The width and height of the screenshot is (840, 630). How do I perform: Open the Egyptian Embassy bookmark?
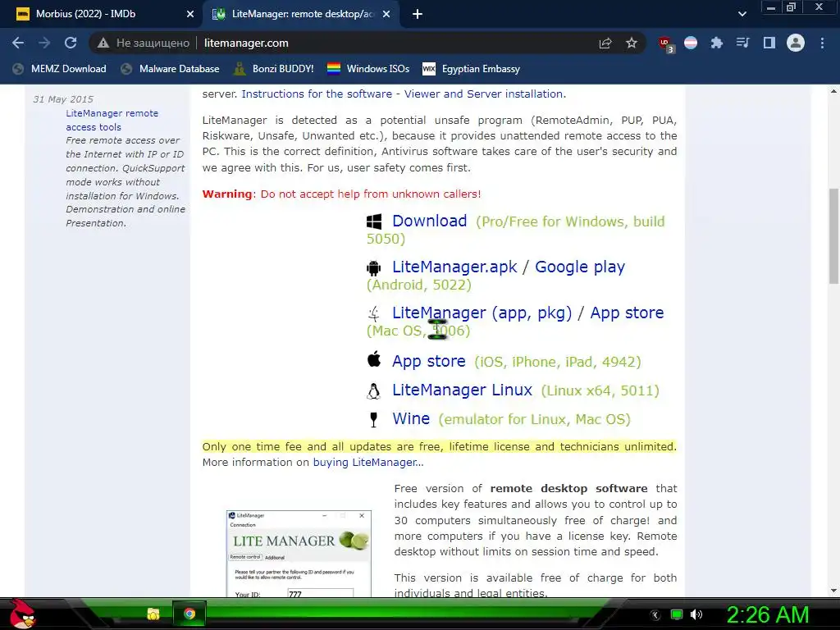[472, 69]
